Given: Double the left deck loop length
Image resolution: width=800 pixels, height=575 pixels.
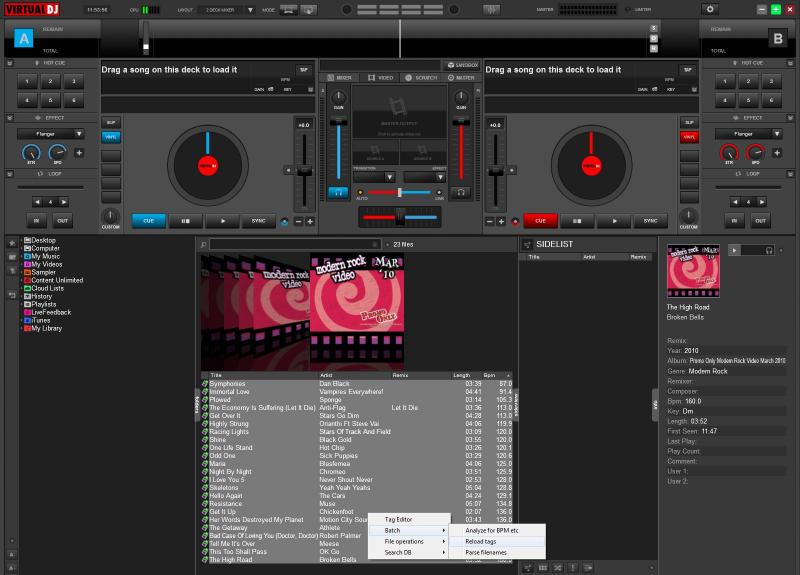Looking at the screenshot, I should click(x=64, y=202).
